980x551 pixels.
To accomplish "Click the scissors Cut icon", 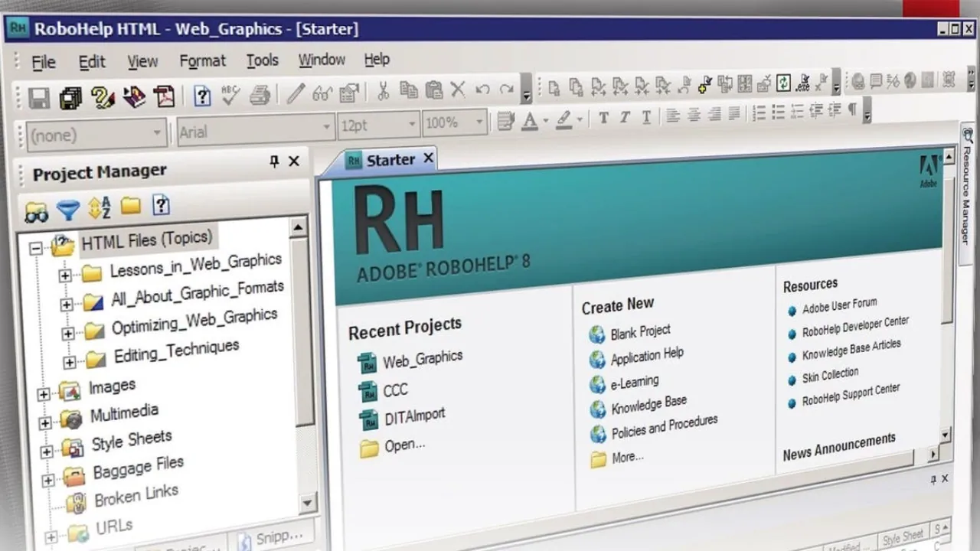I will click(384, 91).
